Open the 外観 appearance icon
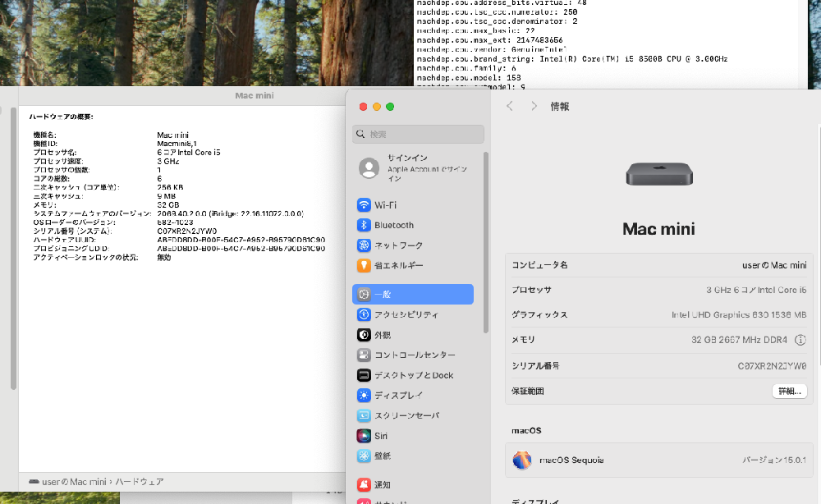This screenshot has width=821, height=504. tap(364, 335)
